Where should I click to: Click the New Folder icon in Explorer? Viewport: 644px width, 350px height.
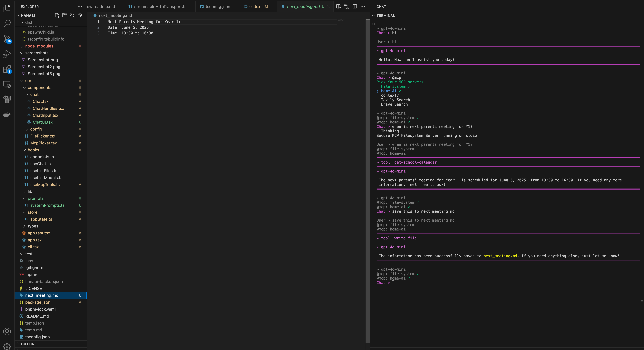[x=65, y=15]
